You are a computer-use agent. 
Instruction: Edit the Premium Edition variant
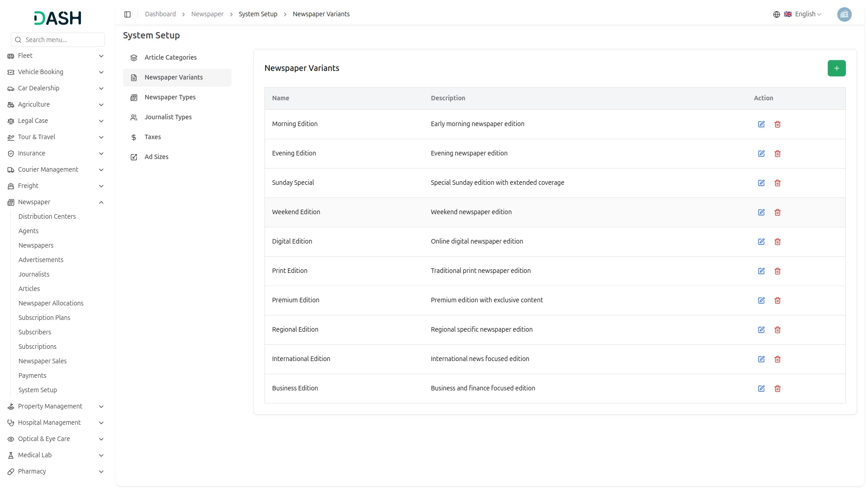click(761, 300)
